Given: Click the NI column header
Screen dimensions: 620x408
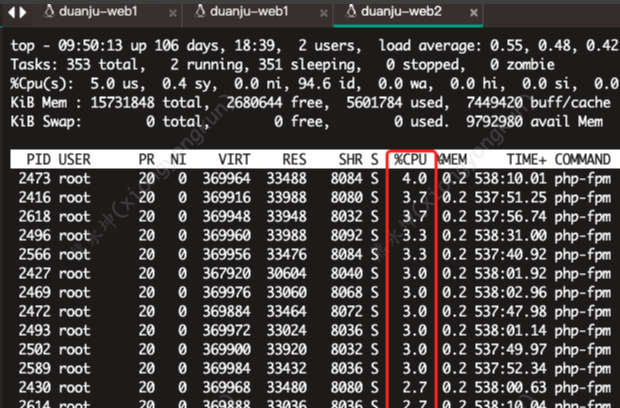Looking at the screenshot, I should (x=178, y=159).
